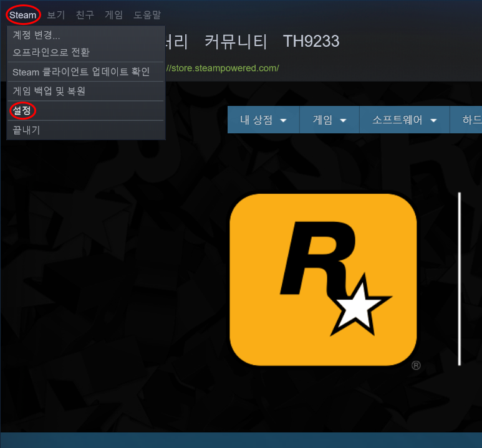Expand the store 게임 dropdown
This screenshot has width=482, height=448.
329,120
